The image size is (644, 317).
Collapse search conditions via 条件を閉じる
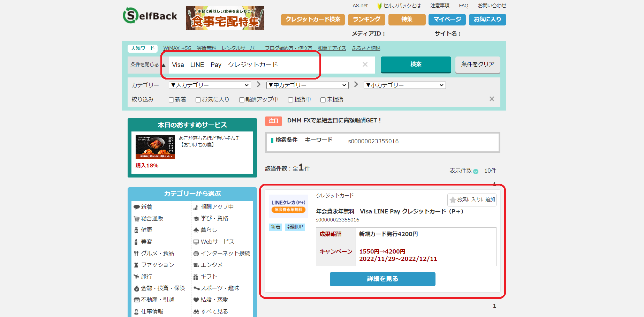point(148,65)
